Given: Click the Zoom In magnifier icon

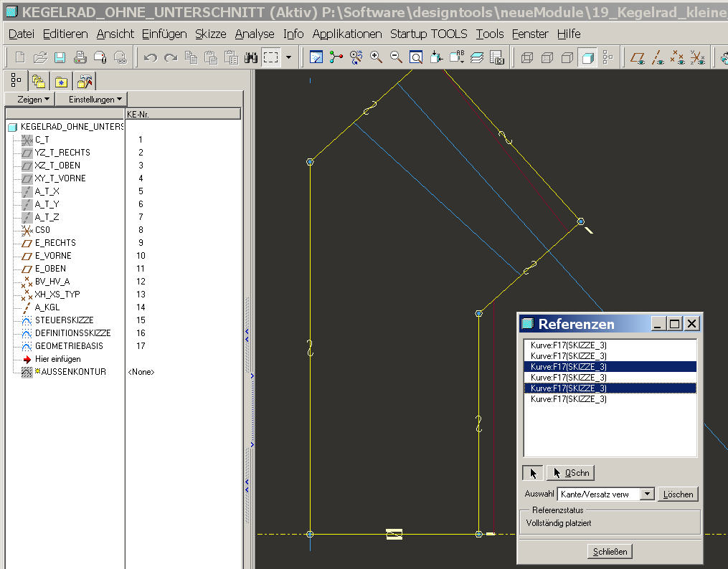Looking at the screenshot, I should pyautogui.click(x=376, y=57).
